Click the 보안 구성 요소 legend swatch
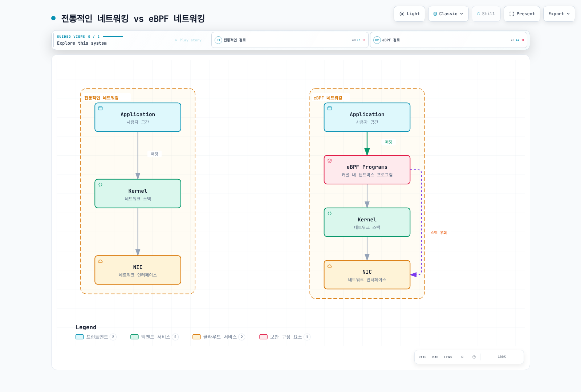The width and height of the screenshot is (581, 392). tap(263, 337)
